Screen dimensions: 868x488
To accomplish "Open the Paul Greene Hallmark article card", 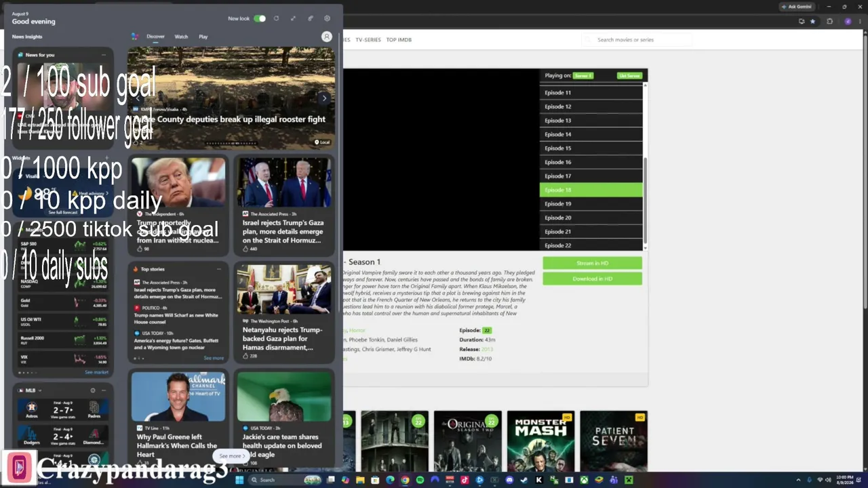I will [178, 419].
